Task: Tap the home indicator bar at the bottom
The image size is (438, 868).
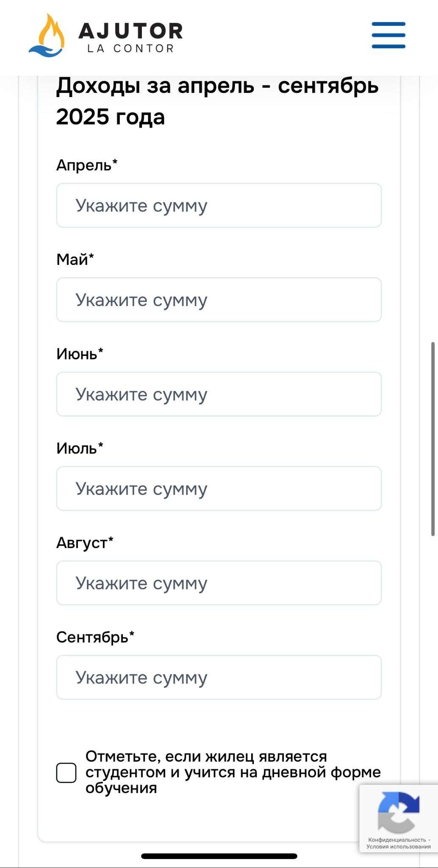Action: click(219, 856)
